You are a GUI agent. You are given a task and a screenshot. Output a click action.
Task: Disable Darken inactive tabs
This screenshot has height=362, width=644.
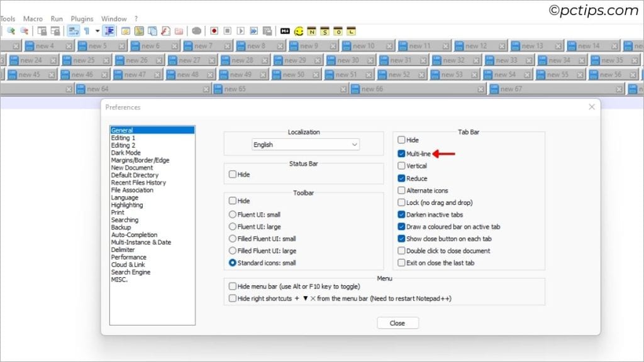point(401,214)
